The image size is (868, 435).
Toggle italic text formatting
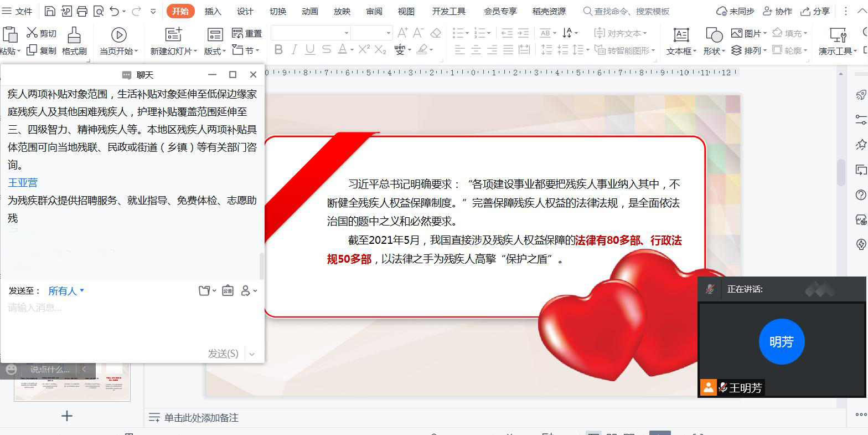[294, 50]
